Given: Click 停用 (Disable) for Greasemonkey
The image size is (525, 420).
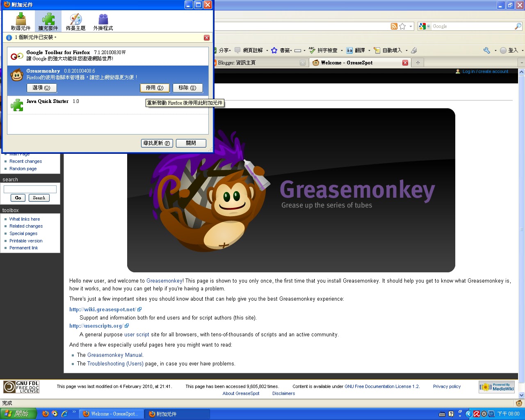Looking at the screenshot, I should coord(155,88).
